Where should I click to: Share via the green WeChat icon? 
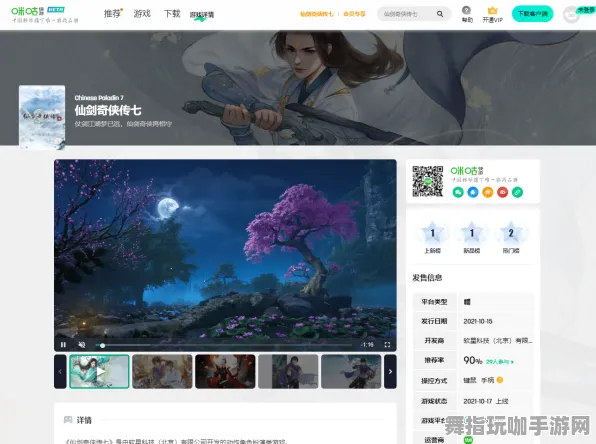coord(458,192)
